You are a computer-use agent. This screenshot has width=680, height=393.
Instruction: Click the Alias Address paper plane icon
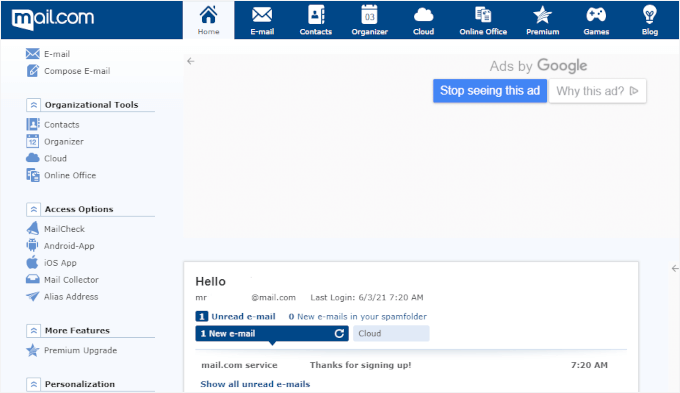33,296
